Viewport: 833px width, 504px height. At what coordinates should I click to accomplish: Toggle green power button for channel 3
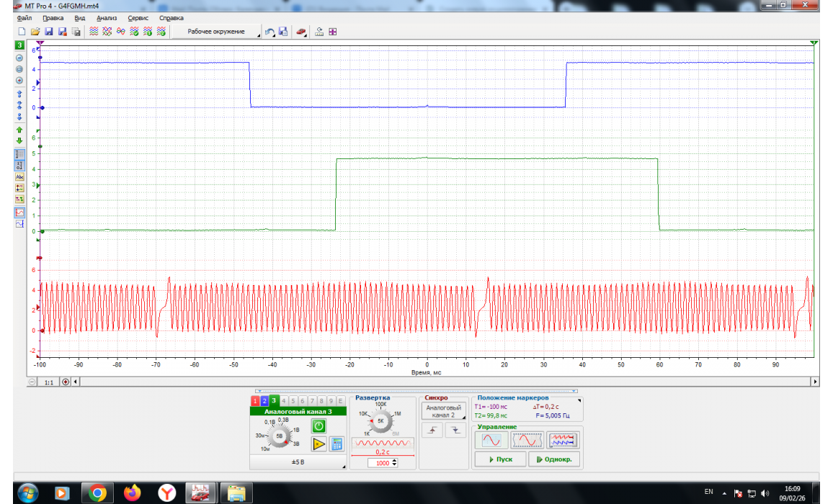coord(318,426)
